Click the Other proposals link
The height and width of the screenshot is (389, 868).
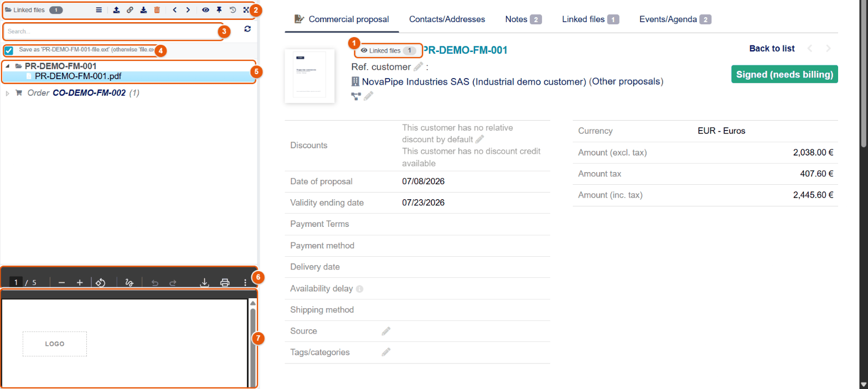(626, 81)
